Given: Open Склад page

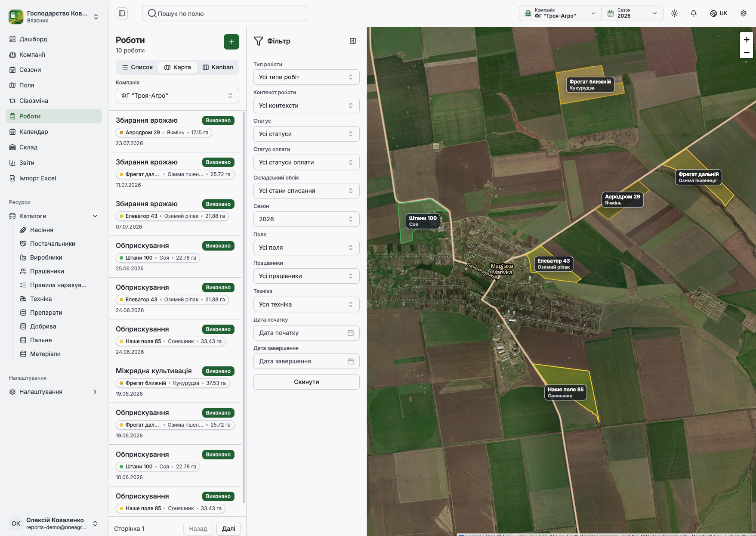Looking at the screenshot, I should (x=54, y=147).
